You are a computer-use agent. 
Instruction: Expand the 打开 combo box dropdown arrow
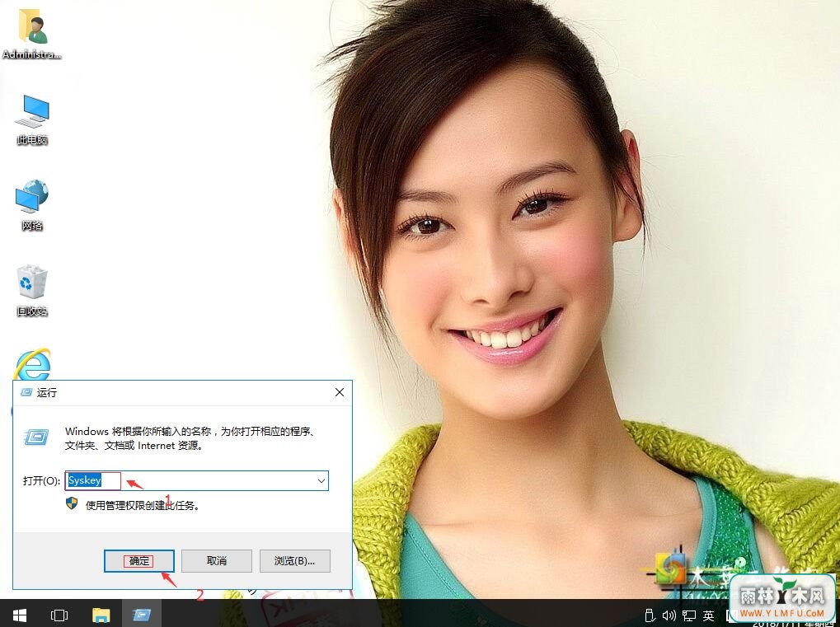pyautogui.click(x=321, y=481)
